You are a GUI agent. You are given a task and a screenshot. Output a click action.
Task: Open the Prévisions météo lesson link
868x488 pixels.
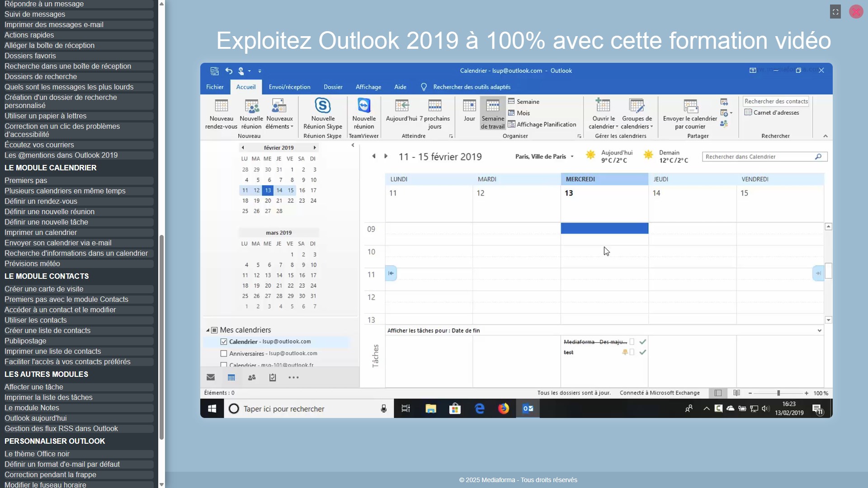point(32,263)
